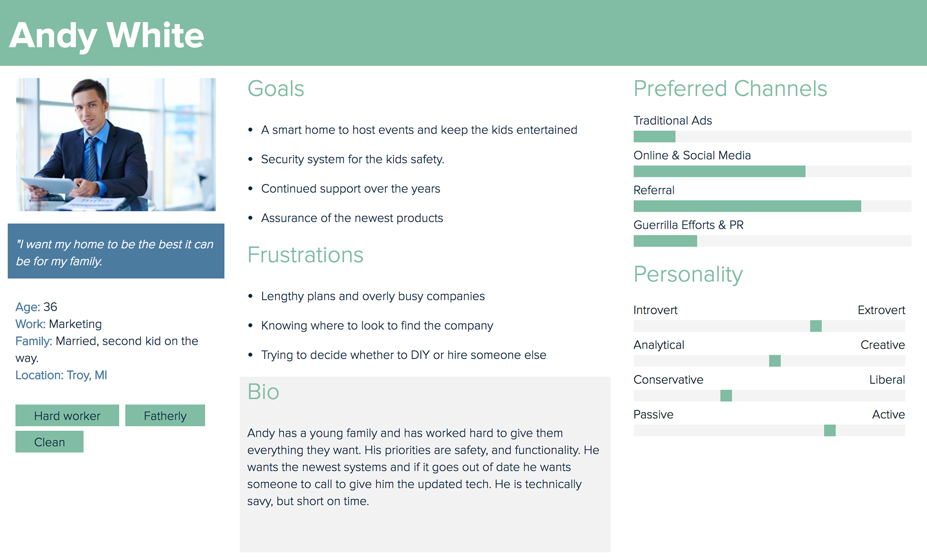Click the Conservative–Liberal slider marker
Image resolution: width=927 pixels, height=560 pixels.
[726, 395]
